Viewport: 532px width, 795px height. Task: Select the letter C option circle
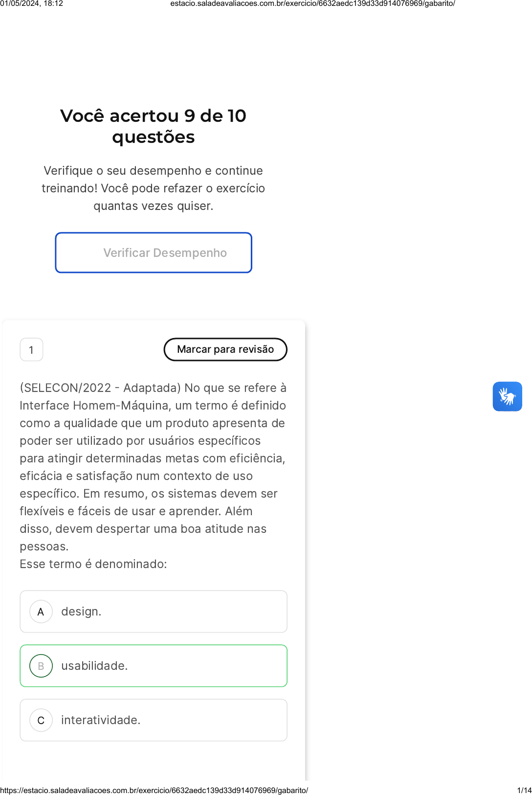click(41, 720)
